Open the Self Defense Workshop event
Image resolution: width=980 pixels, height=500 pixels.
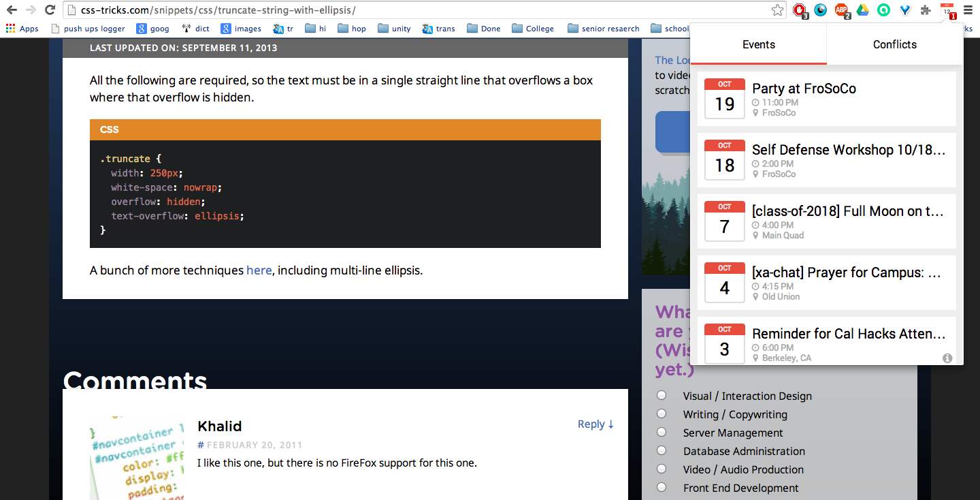point(827,160)
